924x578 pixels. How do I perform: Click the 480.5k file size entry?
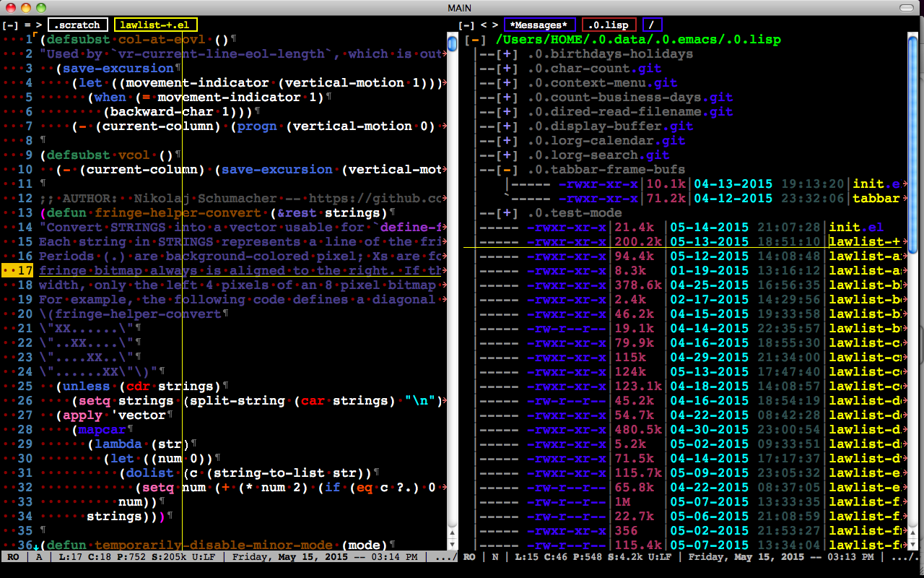pyautogui.click(x=639, y=430)
